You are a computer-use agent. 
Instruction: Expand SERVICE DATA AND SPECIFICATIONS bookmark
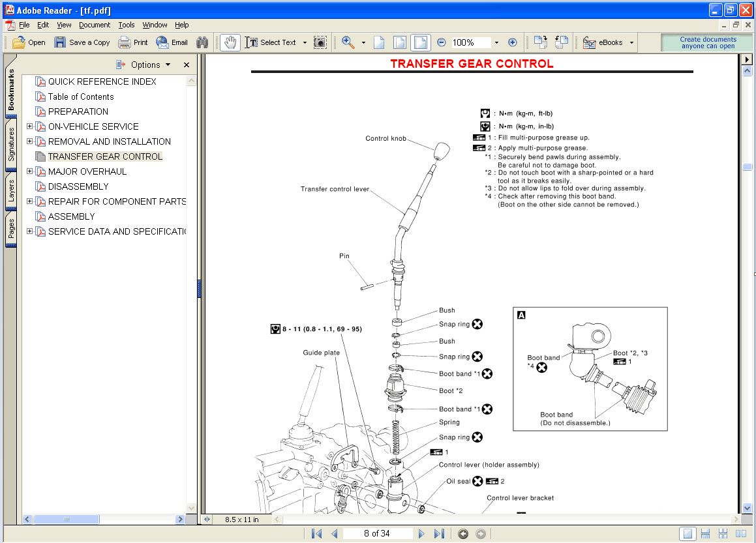(29, 231)
